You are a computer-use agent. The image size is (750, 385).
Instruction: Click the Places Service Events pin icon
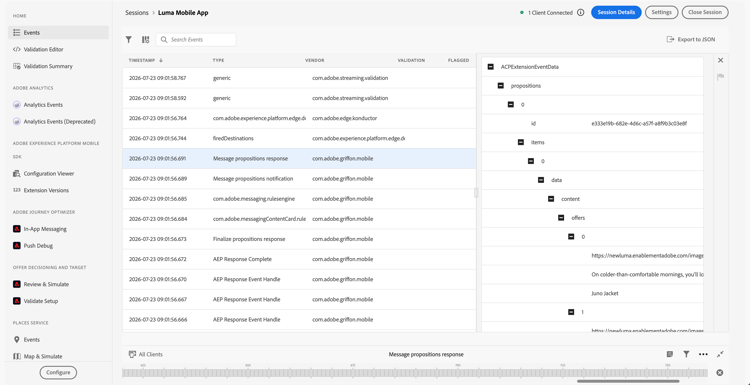[x=17, y=340]
